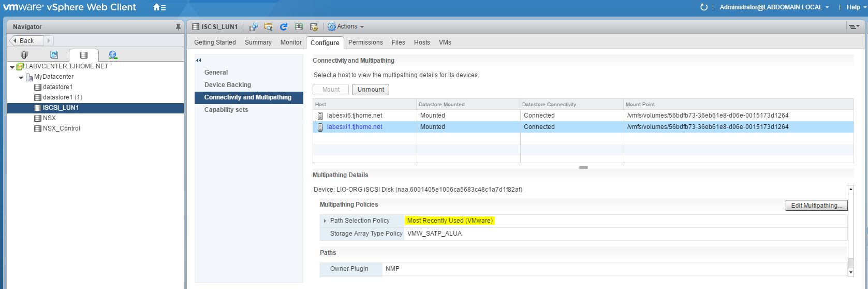Image resolution: width=868 pixels, height=289 pixels.
Task: Open the Networking inventory tab icon
Action: (113, 54)
